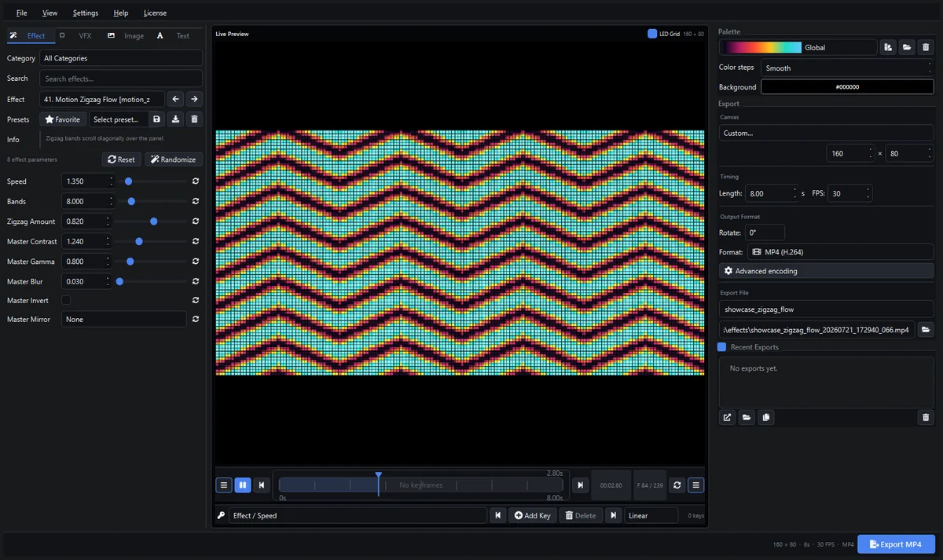Reset Zigzag Amount with its refresh icon
Screen dimensions: 943x560
coord(195,221)
